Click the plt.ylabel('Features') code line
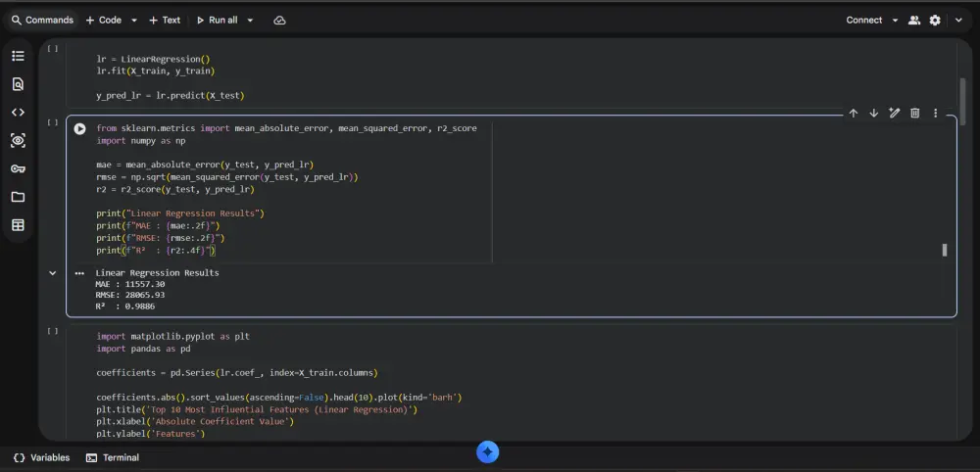The height and width of the screenshot is (472, 980). tap(151, 433)
